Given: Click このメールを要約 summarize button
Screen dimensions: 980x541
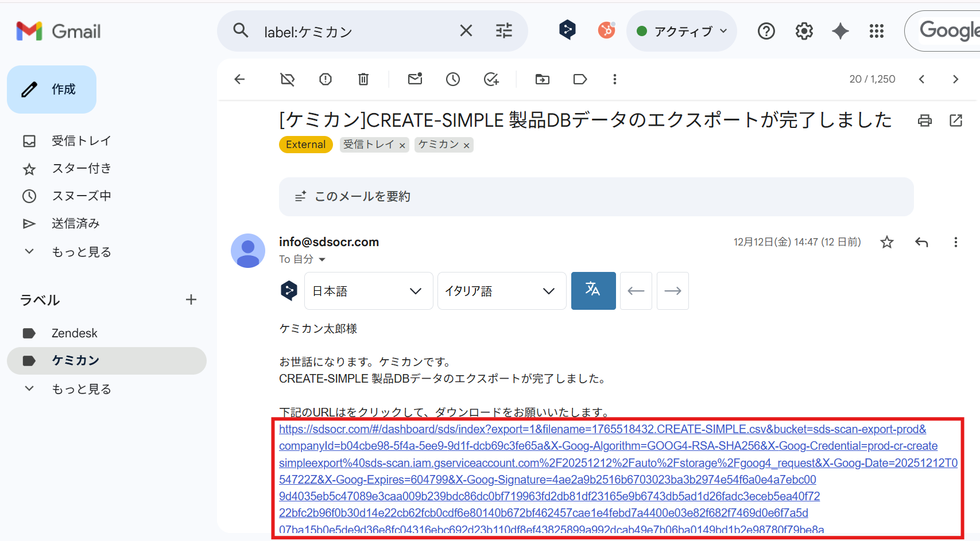Looking at the screenshot, I should [x=596, y=197].
